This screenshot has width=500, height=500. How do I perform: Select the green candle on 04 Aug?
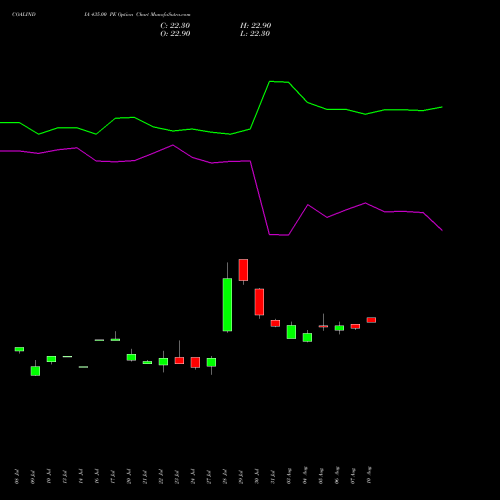tap(307, 337)
